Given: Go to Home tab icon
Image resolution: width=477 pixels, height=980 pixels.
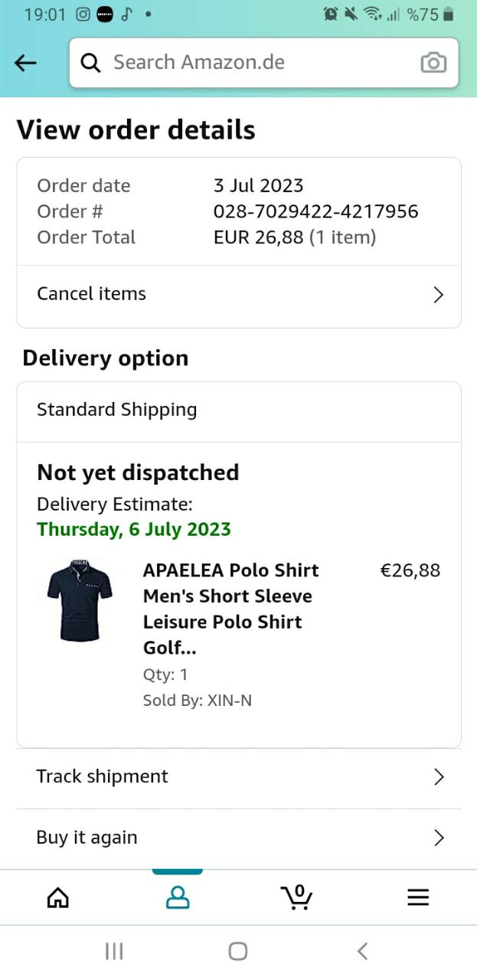Looking at the screenshot, I should pos(58,897).
